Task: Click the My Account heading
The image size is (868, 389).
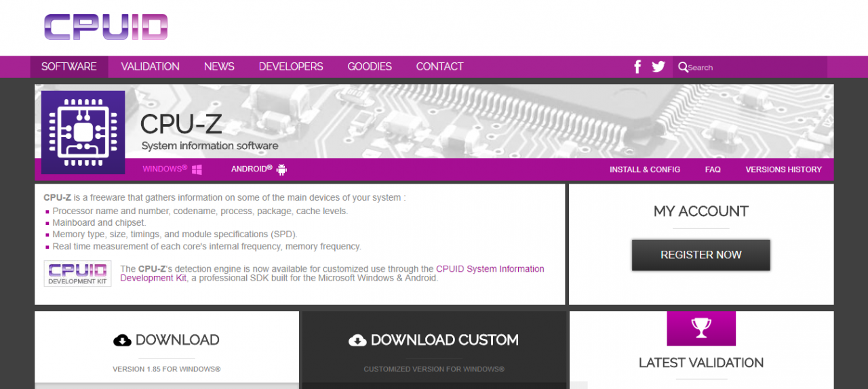Action: click(x=701, y=211)
